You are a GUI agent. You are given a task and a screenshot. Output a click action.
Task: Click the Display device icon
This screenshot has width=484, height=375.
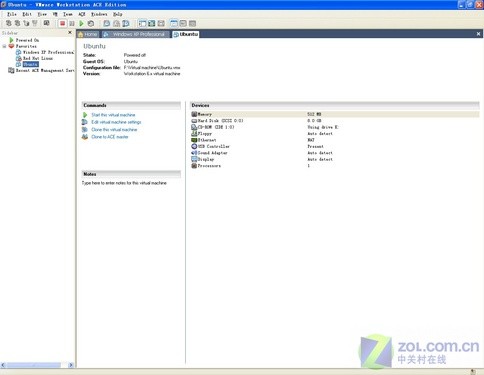point(194,159)
